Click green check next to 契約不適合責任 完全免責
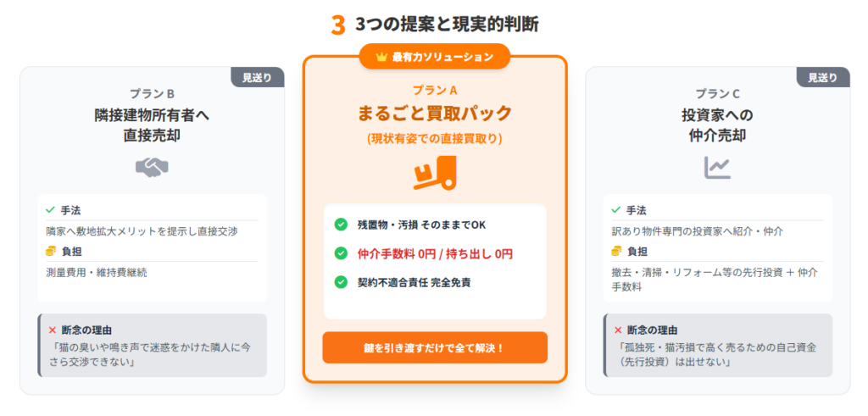Screen dimensions: 868x416 [341, 282]
